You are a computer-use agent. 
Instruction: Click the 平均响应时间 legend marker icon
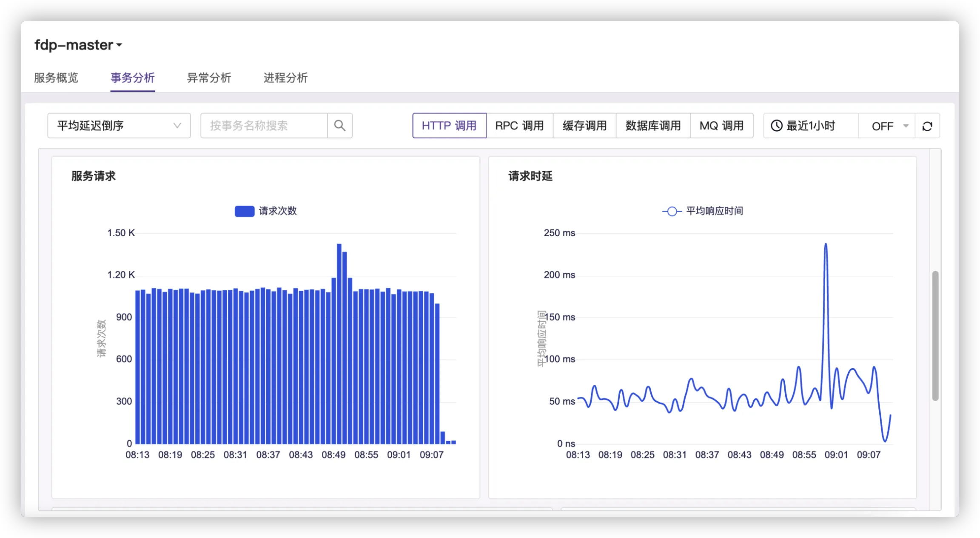(x=672, y=211)
